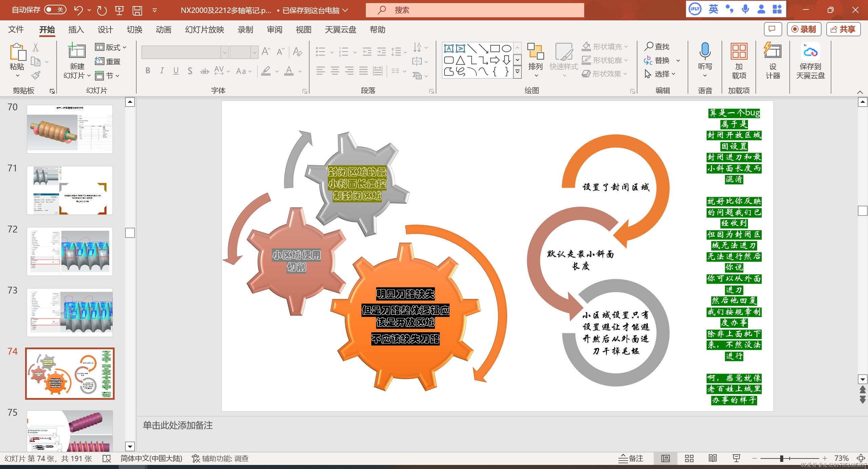Click the Clear Formatting icon
Screen dimensions: 868x469
click(x=297, y=52)
